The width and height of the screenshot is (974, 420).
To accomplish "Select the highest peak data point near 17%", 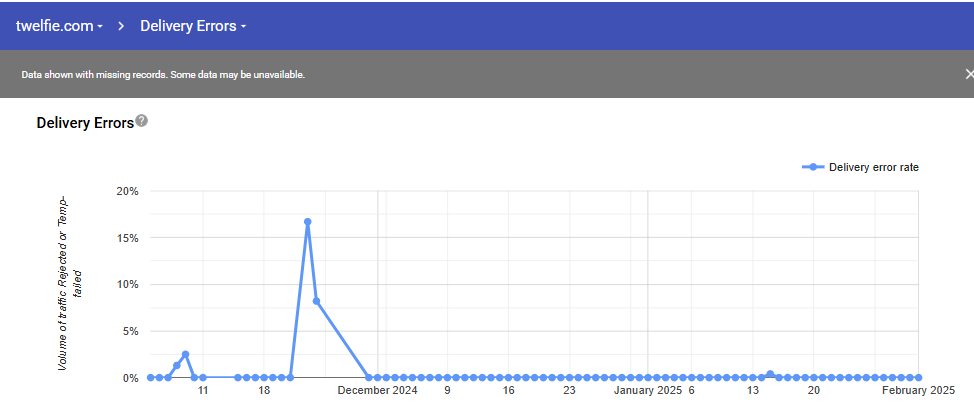I will point(307,222).
